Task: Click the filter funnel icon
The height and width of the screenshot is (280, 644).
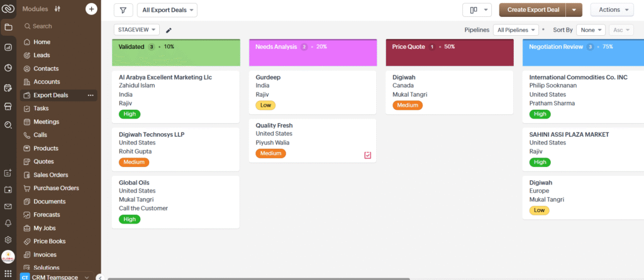Action: pyautogui.click(x=123, y=10)
